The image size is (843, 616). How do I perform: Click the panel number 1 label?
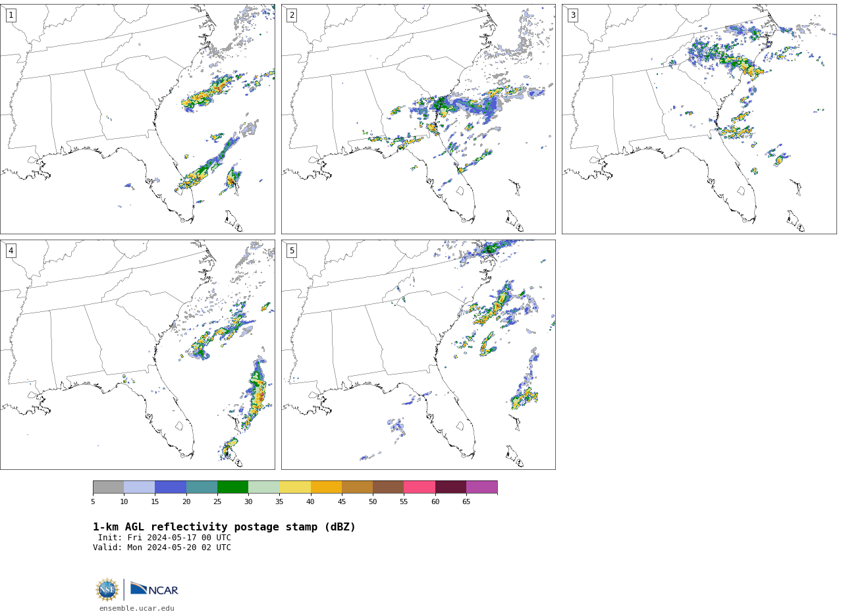pyautogui.click(x=11, y=15)
